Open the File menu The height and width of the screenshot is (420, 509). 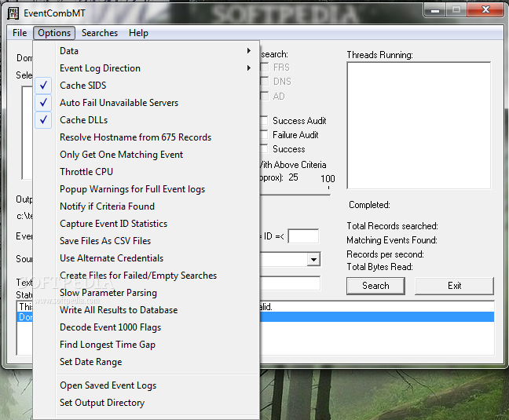(20, 33)
